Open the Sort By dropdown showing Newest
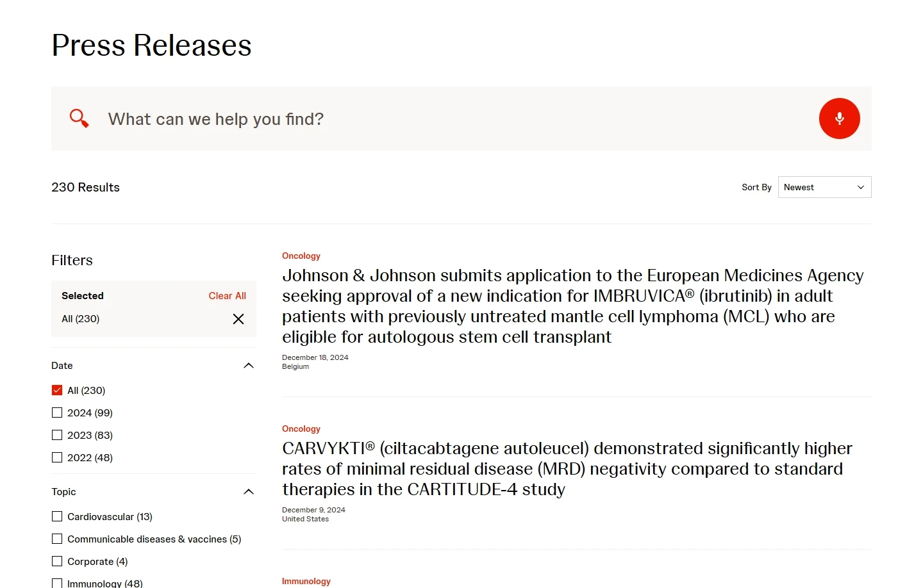Image resolution: width=923 pixels, height=588 pixels. tap(824, 187)
